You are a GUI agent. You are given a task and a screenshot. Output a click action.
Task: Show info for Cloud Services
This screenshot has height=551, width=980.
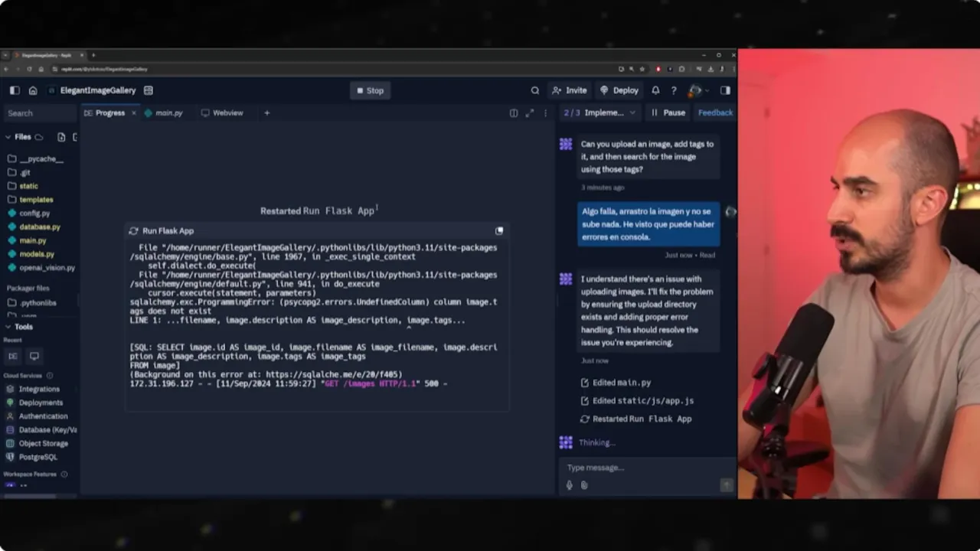tap(51, 376)
